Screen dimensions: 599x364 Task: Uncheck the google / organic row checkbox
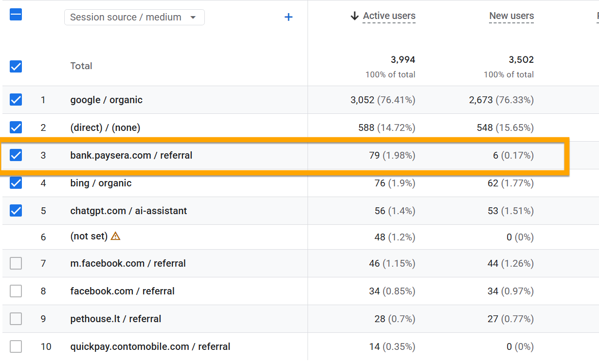[16, 100]
